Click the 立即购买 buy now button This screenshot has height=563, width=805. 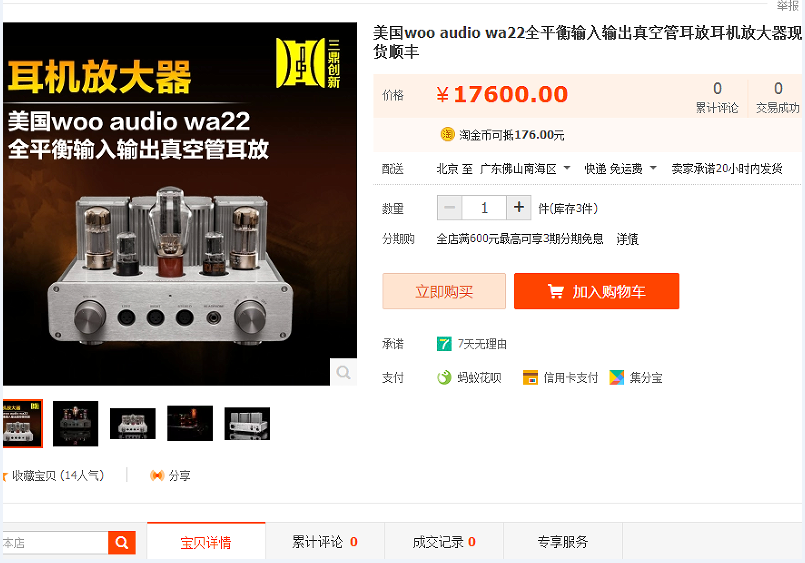click(444, 291)
